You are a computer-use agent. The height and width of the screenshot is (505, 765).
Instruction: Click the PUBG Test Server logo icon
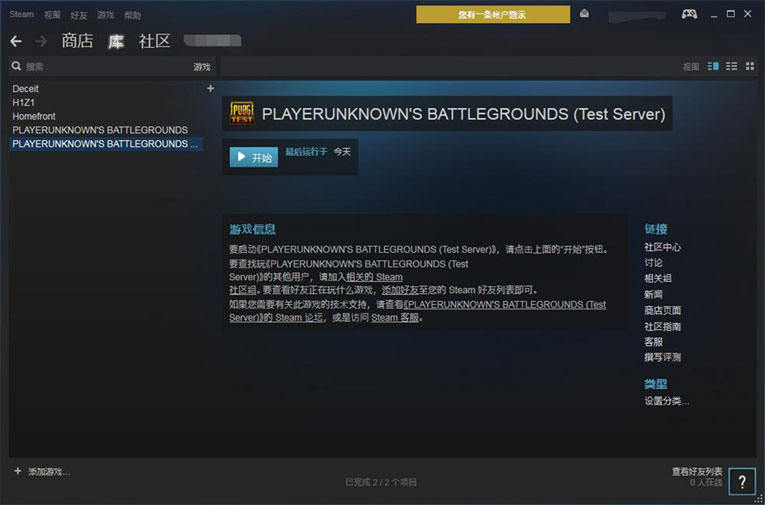[241, 112]
